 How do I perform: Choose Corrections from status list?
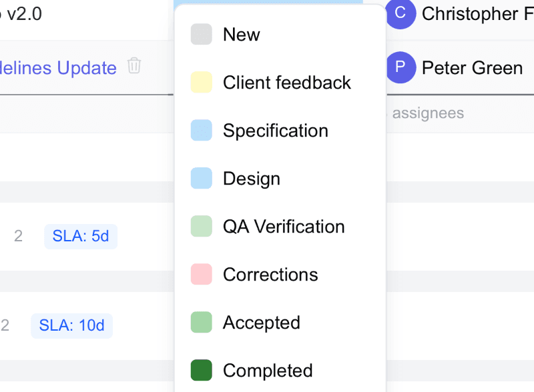(270, 275)
